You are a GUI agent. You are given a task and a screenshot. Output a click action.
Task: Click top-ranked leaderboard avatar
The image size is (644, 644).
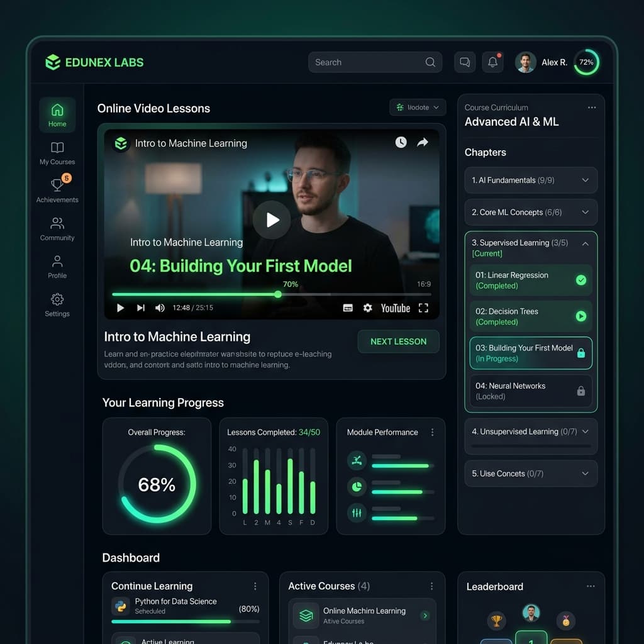[531, 613]
